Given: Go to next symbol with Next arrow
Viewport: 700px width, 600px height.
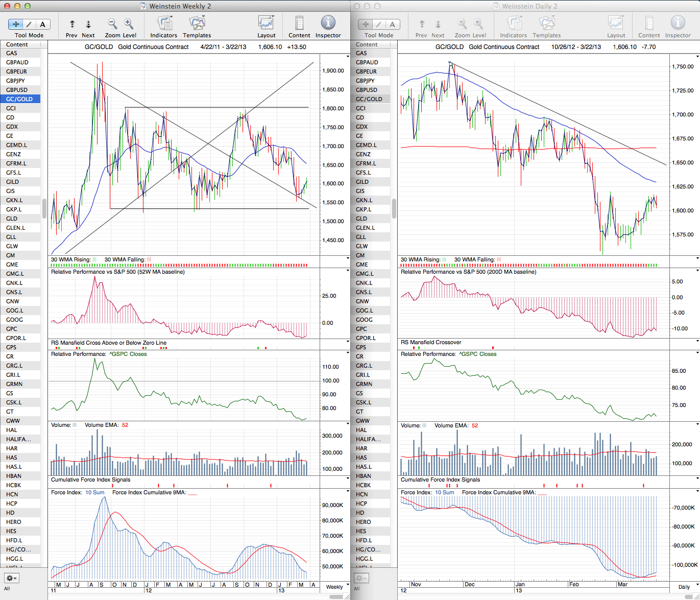Looking at the screenshot, I should 88,24.
